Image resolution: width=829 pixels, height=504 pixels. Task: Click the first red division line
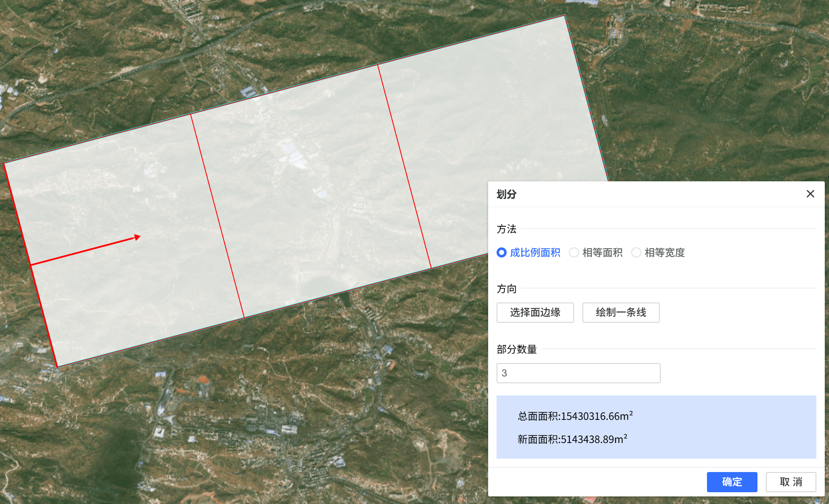point(218,215)
